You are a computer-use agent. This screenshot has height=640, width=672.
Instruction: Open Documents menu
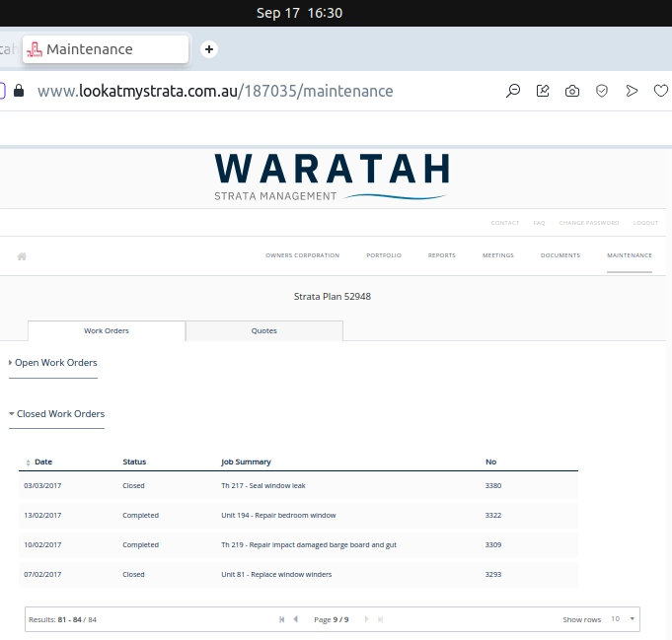(560, 255)
